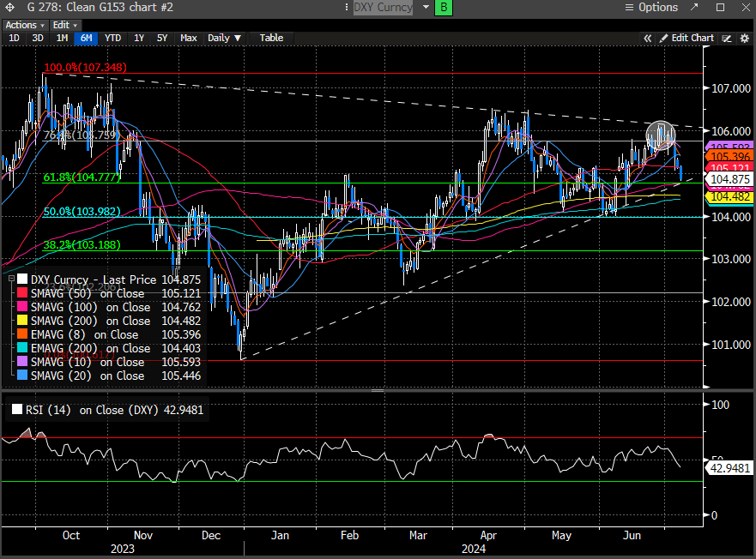Image resolution: width=756 pixels, height=559 pixels.
Task: Select the 1Y time range
Action: coord(139,38)
